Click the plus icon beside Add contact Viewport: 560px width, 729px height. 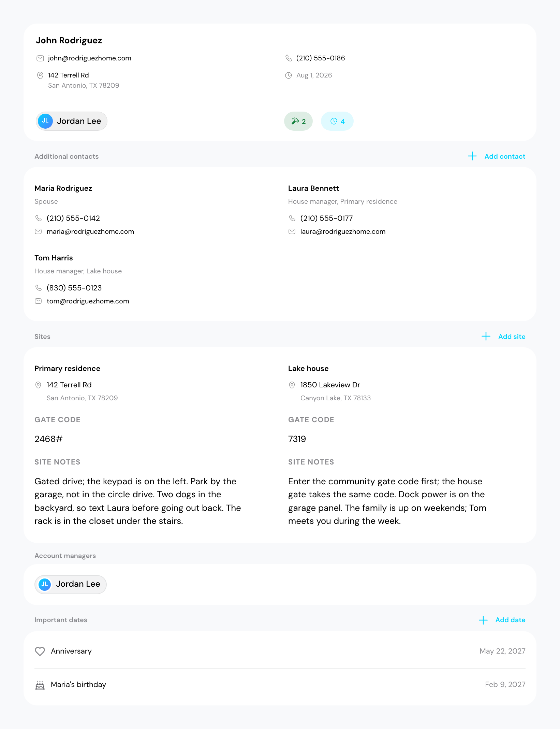pyautogui.click(x=472, y=156)
